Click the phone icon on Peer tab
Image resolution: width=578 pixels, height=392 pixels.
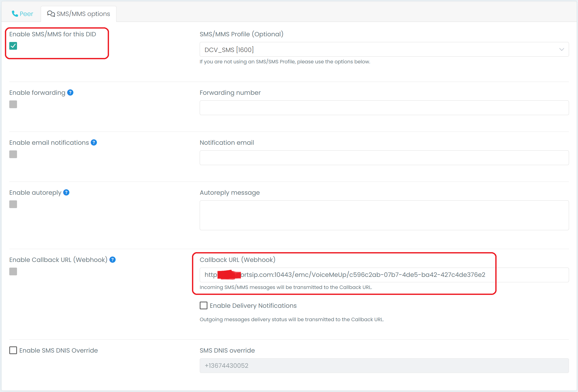click(x=15, y=14)
